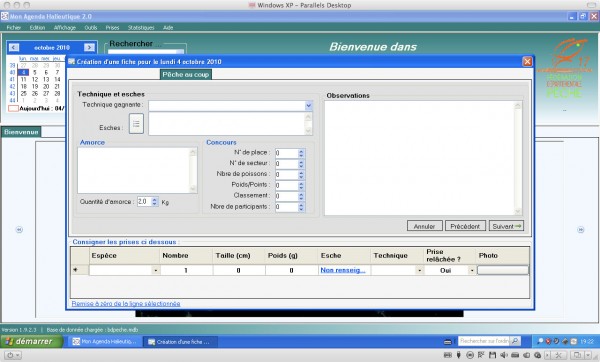This screenshot has height=362, width=600.
Task: Open the Aide menu
Action: 168,28
